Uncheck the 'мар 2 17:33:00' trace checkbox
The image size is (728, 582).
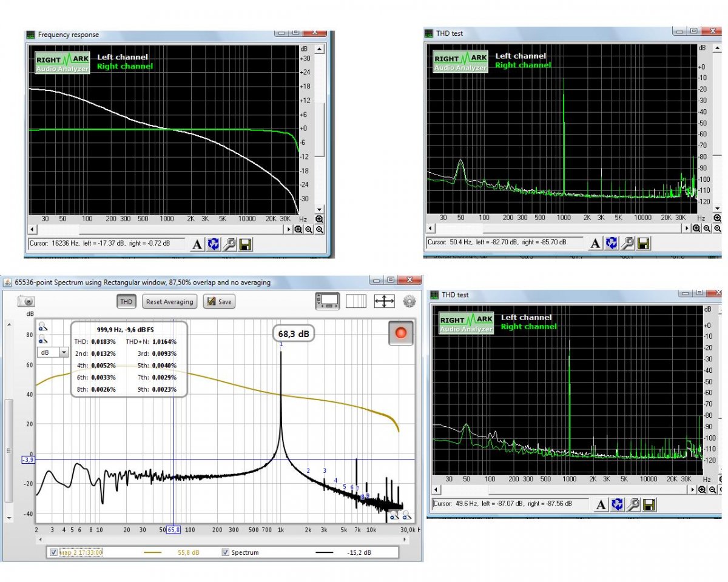point(54,552)
